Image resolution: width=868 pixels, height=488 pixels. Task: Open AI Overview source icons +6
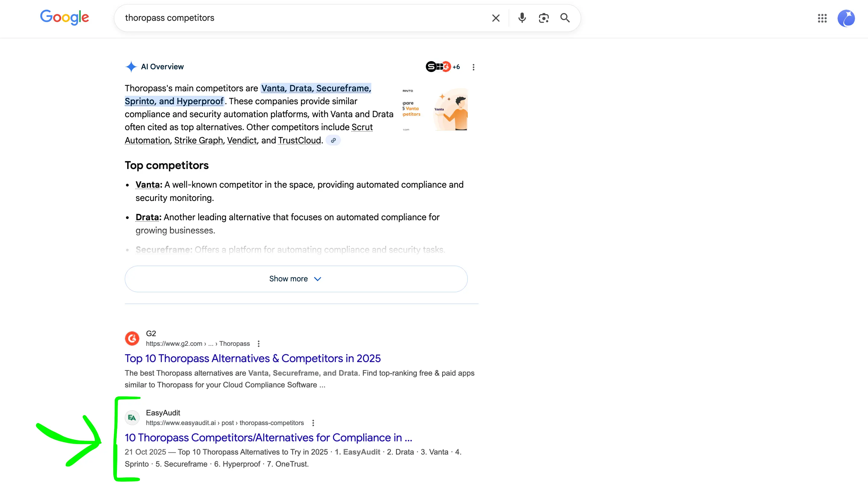pyautogui.click(x=443, y=67)
